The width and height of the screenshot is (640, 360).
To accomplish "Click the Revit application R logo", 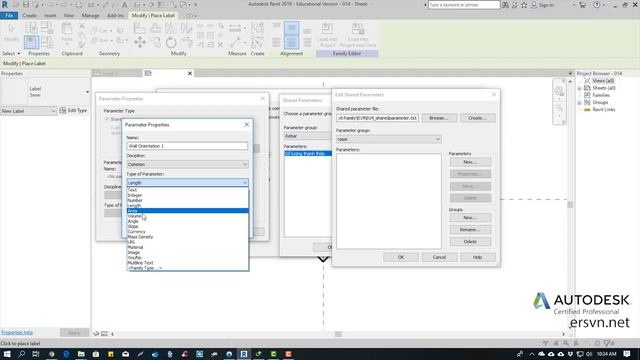I will [x=5, y=4].
